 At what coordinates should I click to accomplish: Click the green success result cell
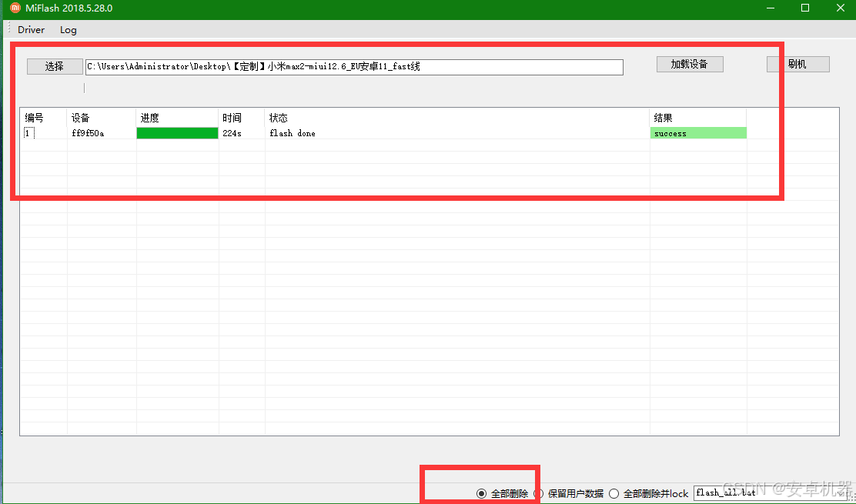coord(698,133)
